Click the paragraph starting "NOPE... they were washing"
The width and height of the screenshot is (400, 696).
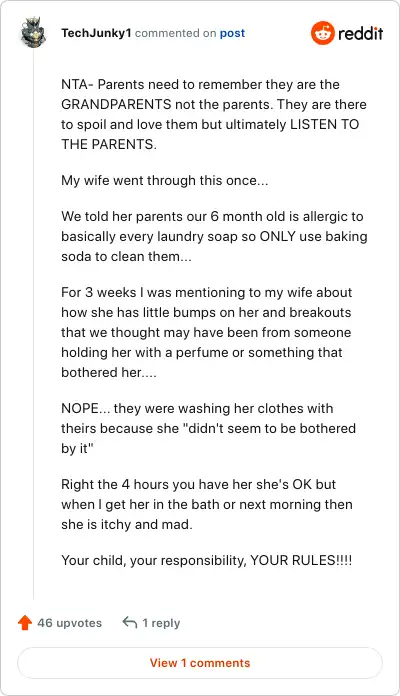point(209,428)
